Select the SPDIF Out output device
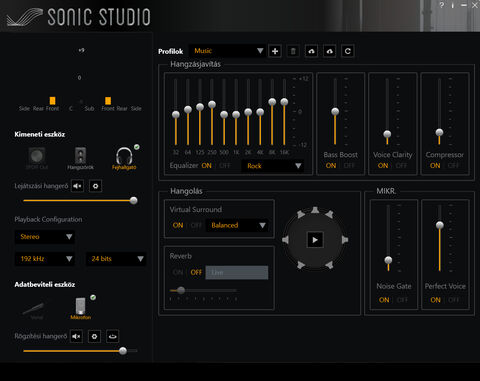 coord(37,158)
